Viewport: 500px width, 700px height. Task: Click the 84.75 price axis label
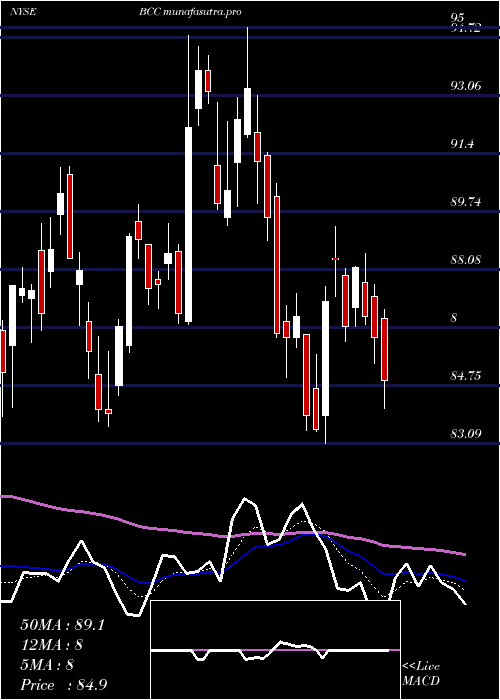(466, 375)
